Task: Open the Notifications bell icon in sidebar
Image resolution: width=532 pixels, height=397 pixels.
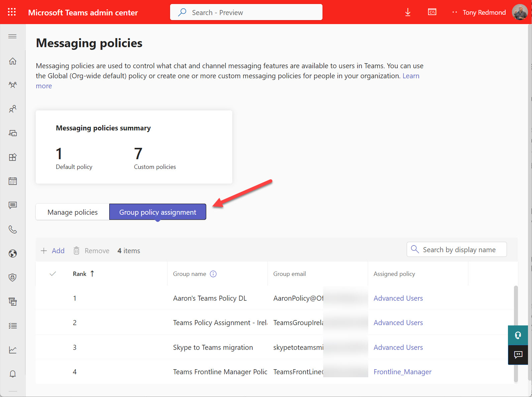Action: tap(13, 374)
